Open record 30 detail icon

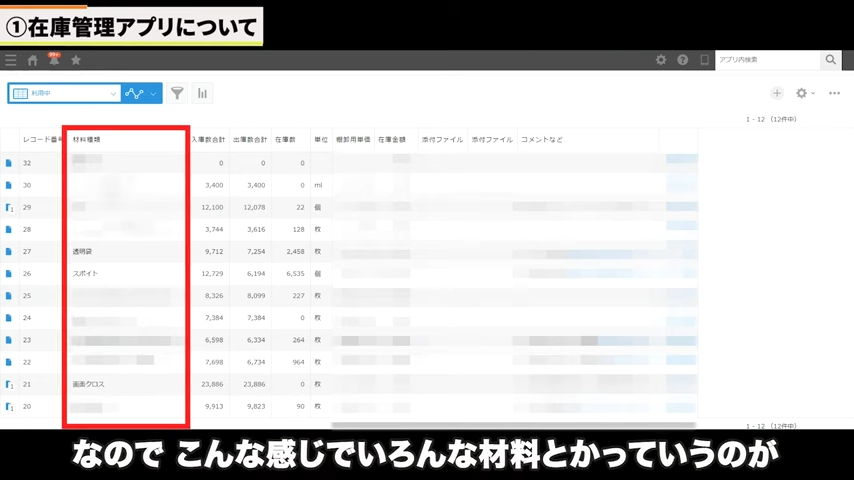[x=9, y=185]
